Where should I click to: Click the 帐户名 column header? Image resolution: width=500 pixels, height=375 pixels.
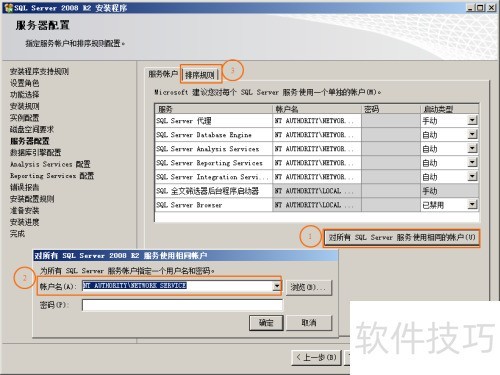(317, 109)
